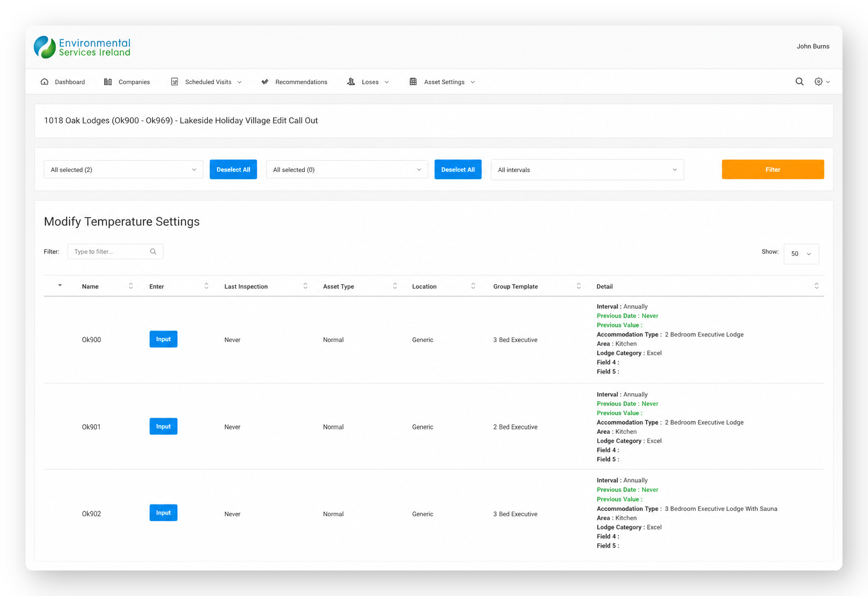Click the Dashboard home icon
Viewport: 868px width, 596px height.
[x=45, y=81]
